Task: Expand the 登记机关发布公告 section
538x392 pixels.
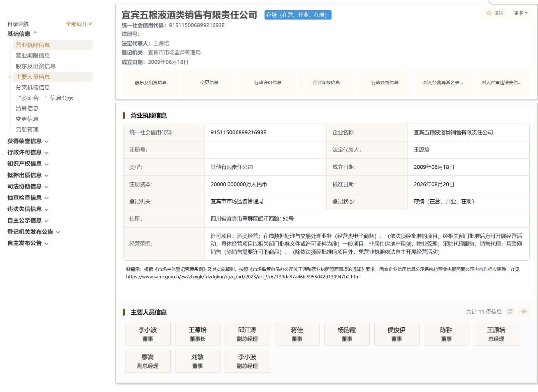Action: (x=34, y=232)
